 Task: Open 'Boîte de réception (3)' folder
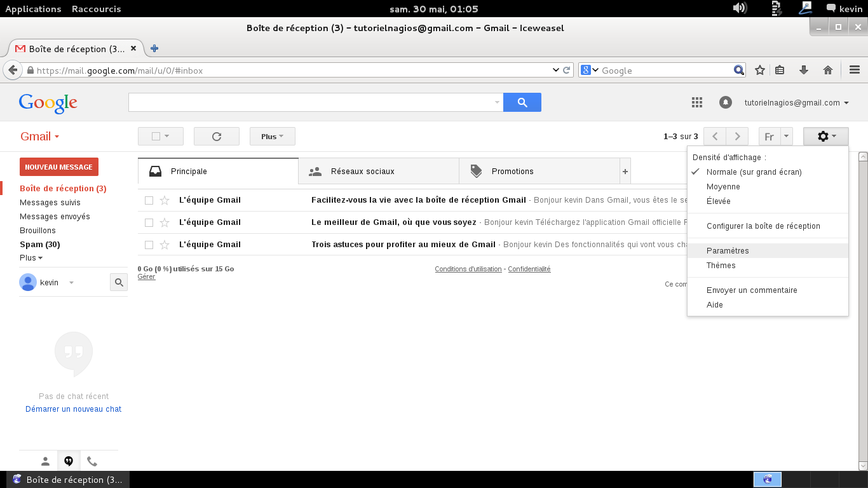63,189
